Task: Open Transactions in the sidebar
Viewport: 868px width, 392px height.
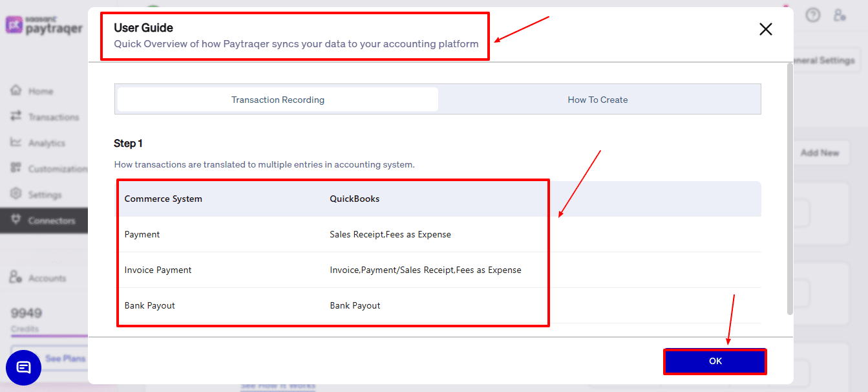Action: pos(54,117)
